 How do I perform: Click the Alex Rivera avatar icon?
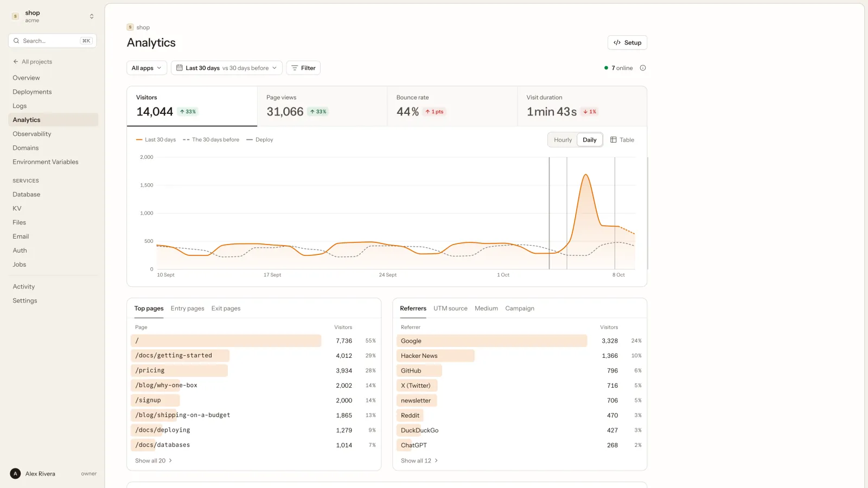pyautogui.click(x=15, y=473)
